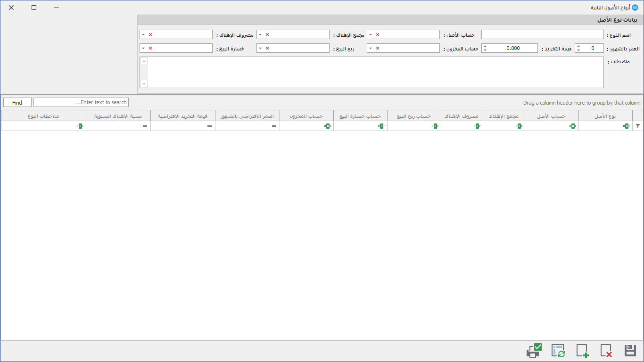Sort by the حساب ربح البيع column header
The width and height of the screenshot is (644, 362).
tap(414, 116)
